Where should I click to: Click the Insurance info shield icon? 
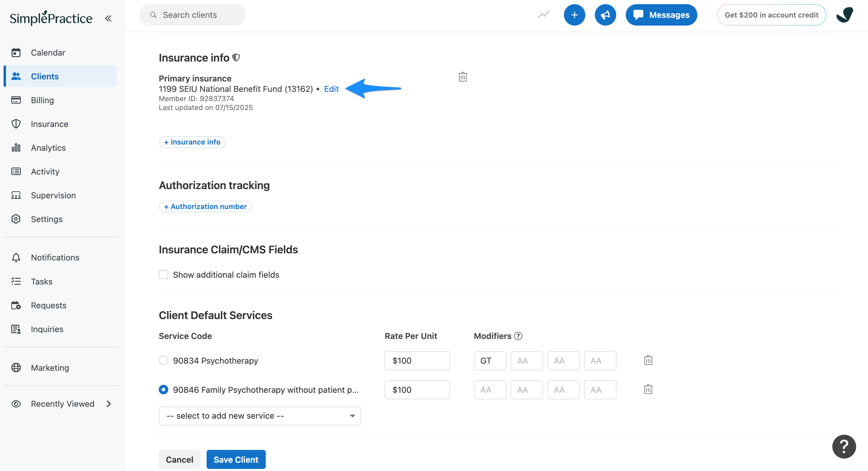(236, 58)
